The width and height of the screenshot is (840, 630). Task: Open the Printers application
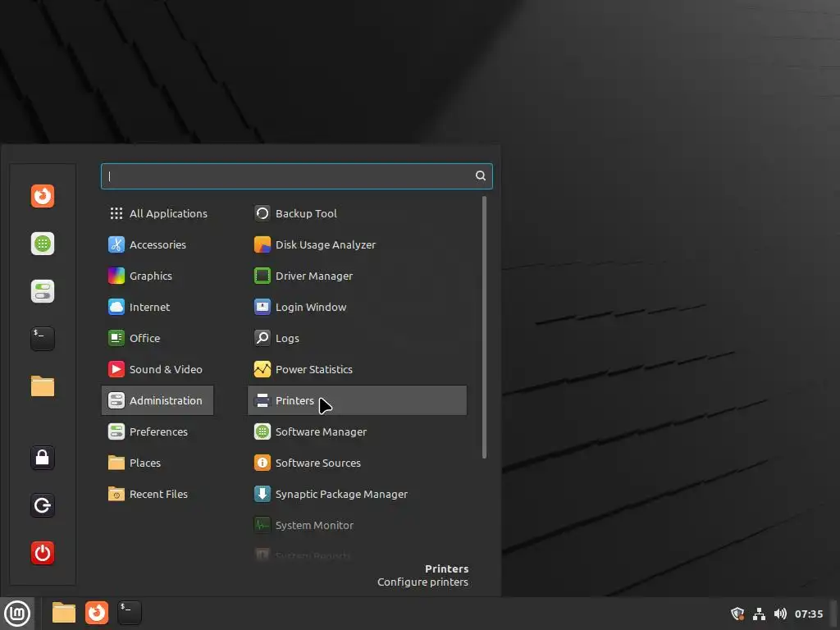pos(358,400)
